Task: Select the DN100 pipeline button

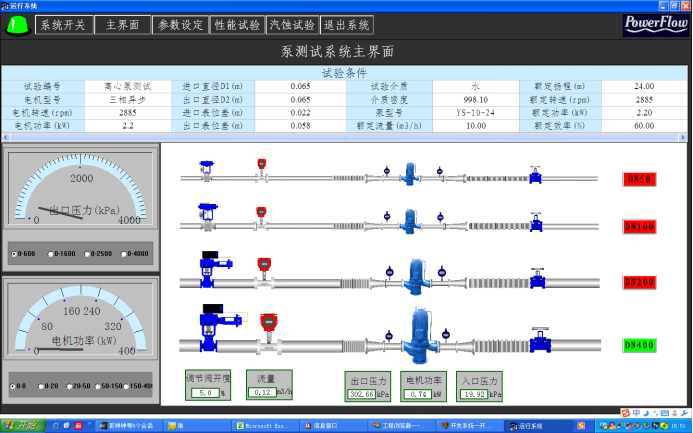Action: pyautogui.click(x=639, y=227)
